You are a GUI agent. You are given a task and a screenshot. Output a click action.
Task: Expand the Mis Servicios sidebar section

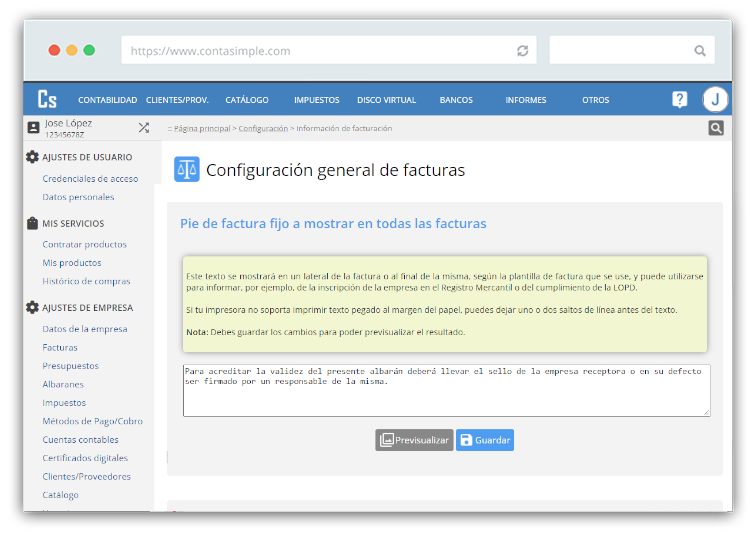pos(72,223)
